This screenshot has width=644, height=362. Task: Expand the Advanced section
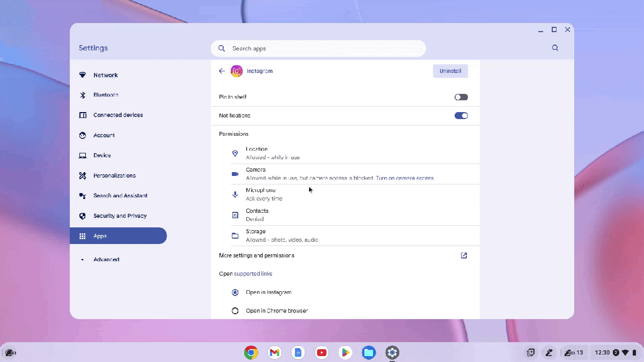pos(106,259)
